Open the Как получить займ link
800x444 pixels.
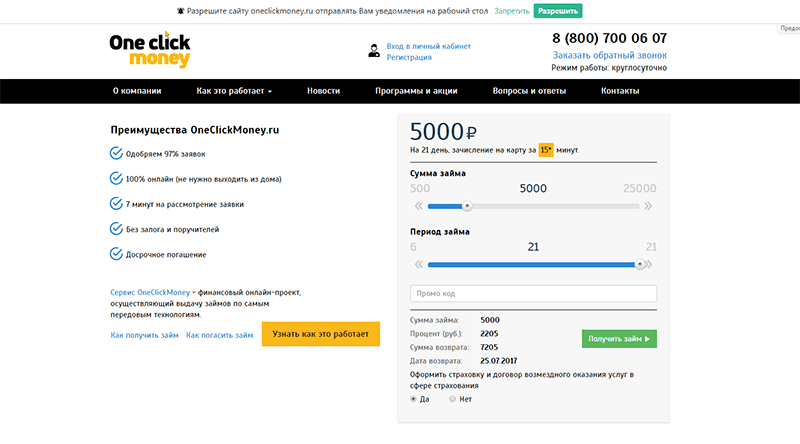coord(144,335)
